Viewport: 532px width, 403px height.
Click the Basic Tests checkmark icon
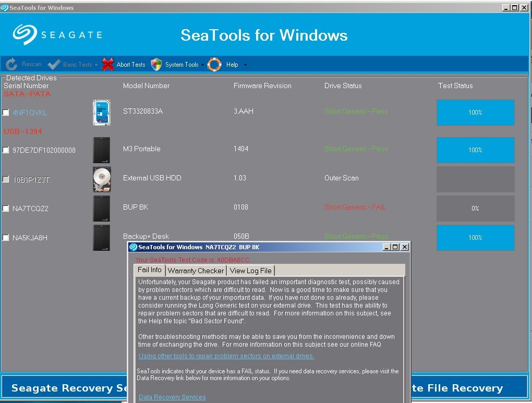click(x=54, y=65)
